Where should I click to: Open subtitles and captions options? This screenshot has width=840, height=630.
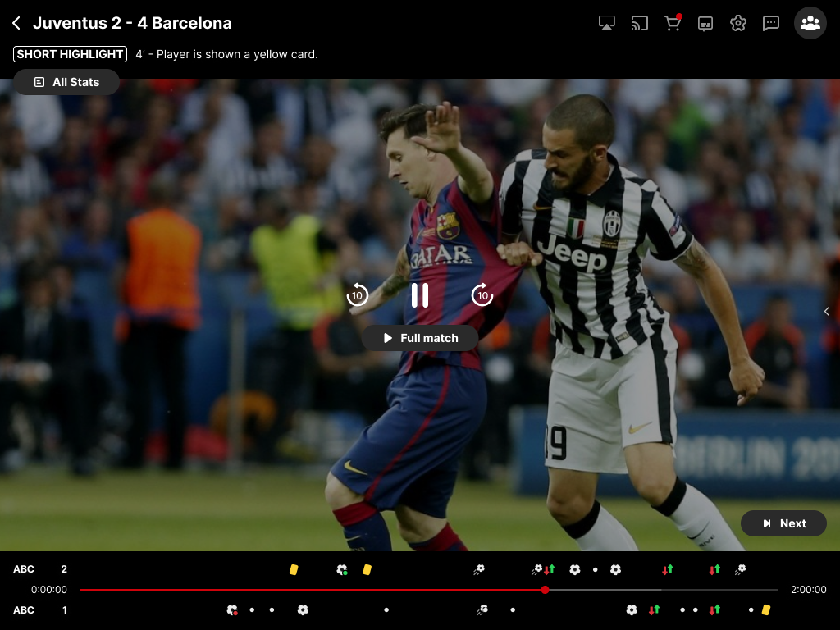[x=705, y=24]
